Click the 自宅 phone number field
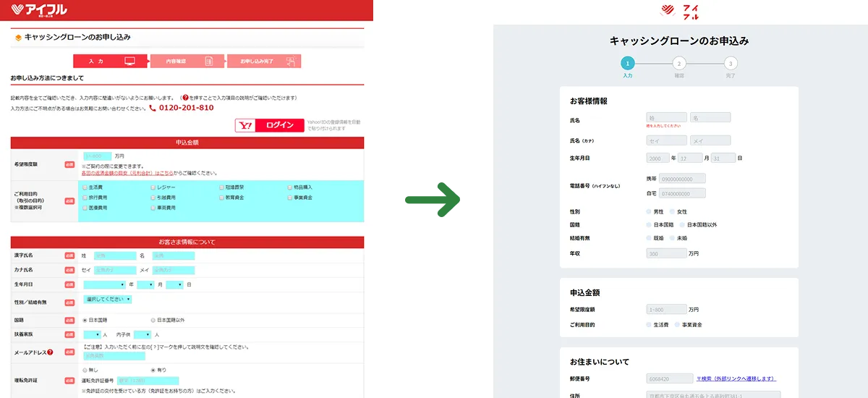Viewport: 868px width, 398px height. (x=682, y=193)
